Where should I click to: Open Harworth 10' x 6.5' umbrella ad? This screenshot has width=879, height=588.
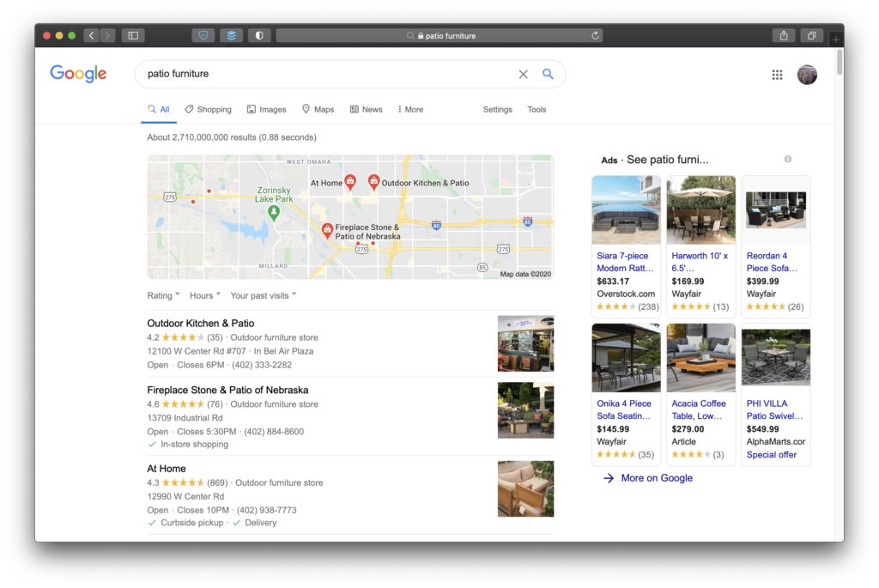coord(700,262)
